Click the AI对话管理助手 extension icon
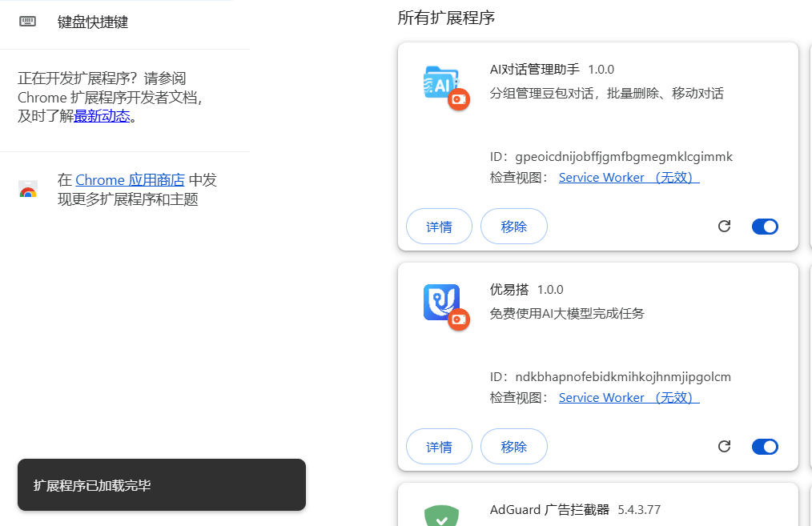Screen dimensions: 812x526 point(442,82)
